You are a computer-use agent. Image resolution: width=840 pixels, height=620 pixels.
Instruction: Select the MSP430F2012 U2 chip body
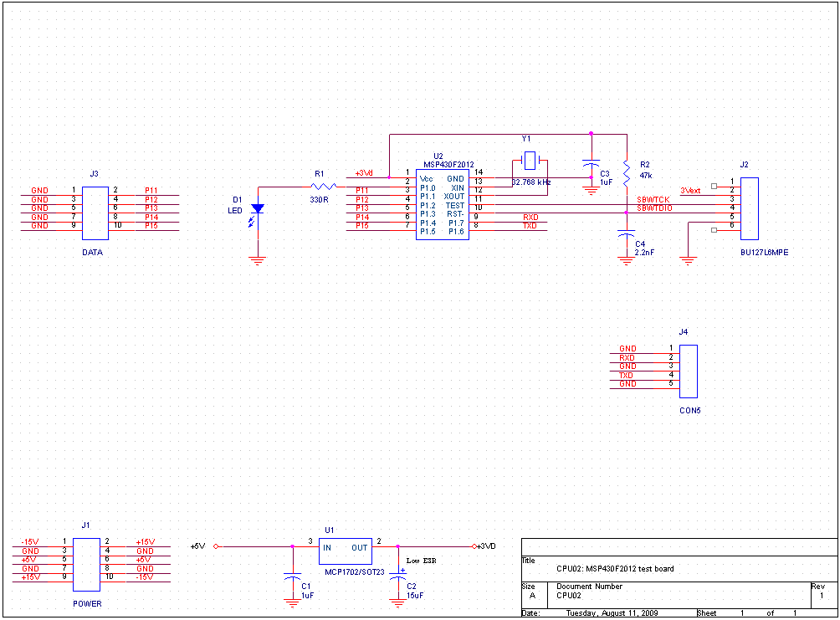[x=443, y=205]
